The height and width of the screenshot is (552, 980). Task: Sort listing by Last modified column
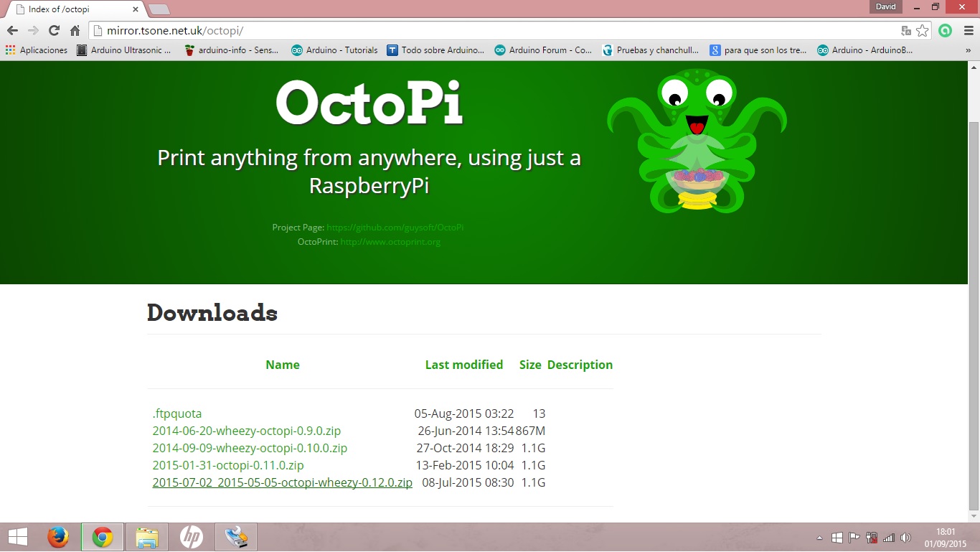[x=464, y=365]
